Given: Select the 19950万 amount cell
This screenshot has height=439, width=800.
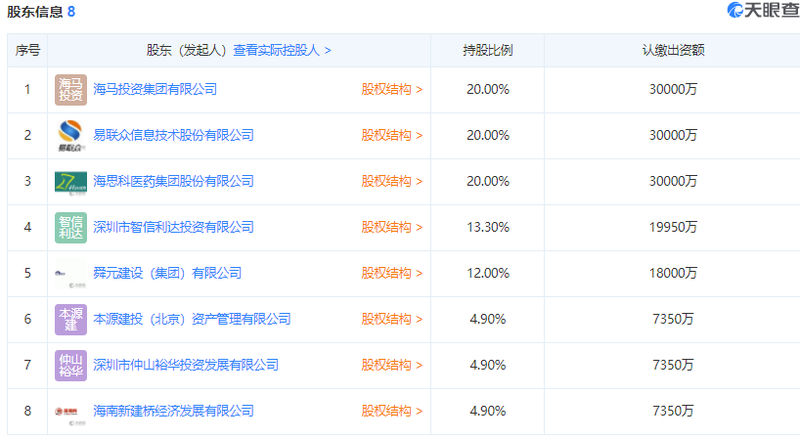Looking at the screenshot, I should [x=673, y=227].
